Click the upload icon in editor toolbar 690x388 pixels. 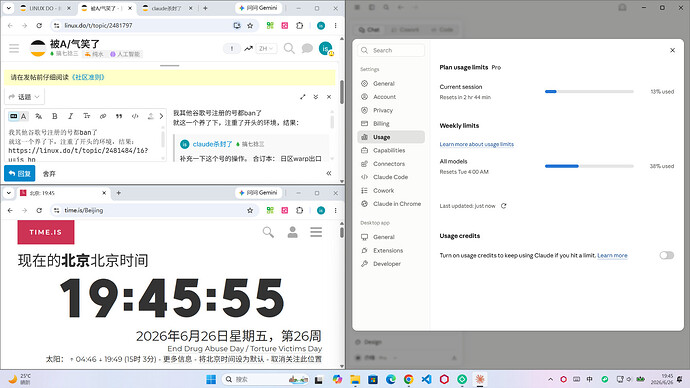150,116
